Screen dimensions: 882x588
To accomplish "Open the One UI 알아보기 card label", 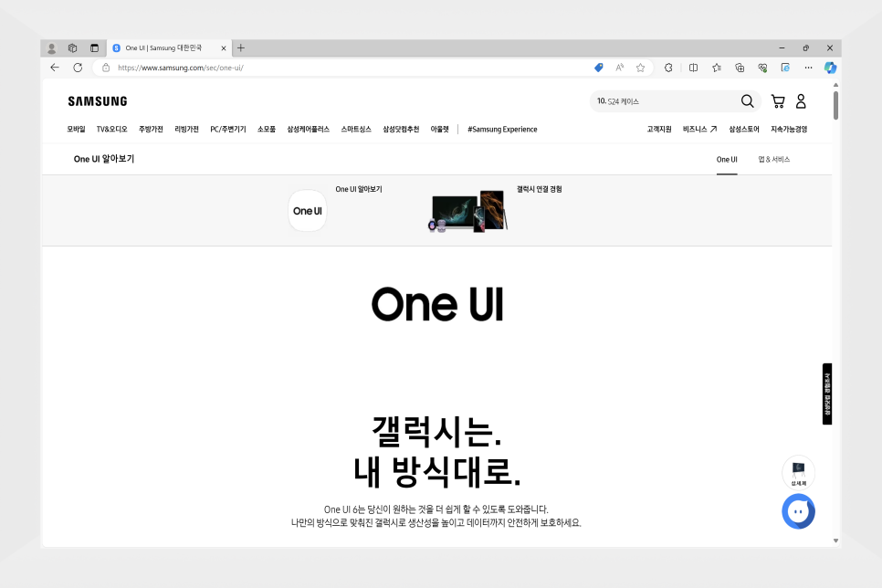I will [359, 190].
